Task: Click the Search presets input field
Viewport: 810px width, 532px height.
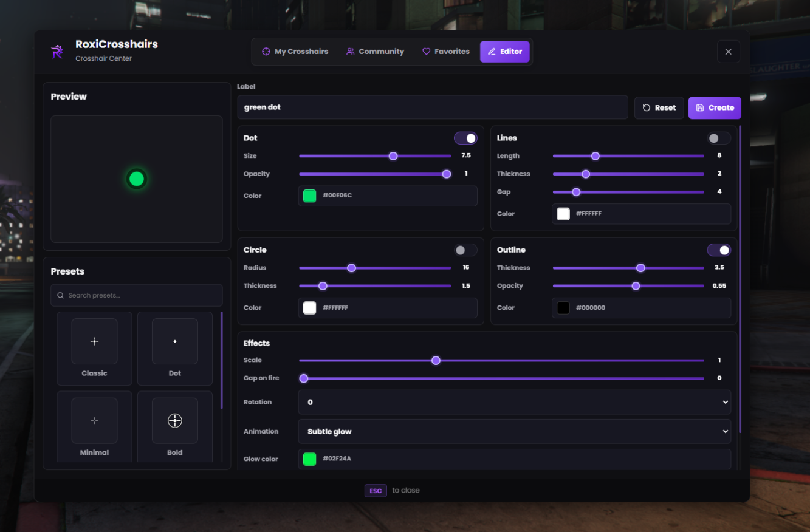Action: (x=137, y=295)
